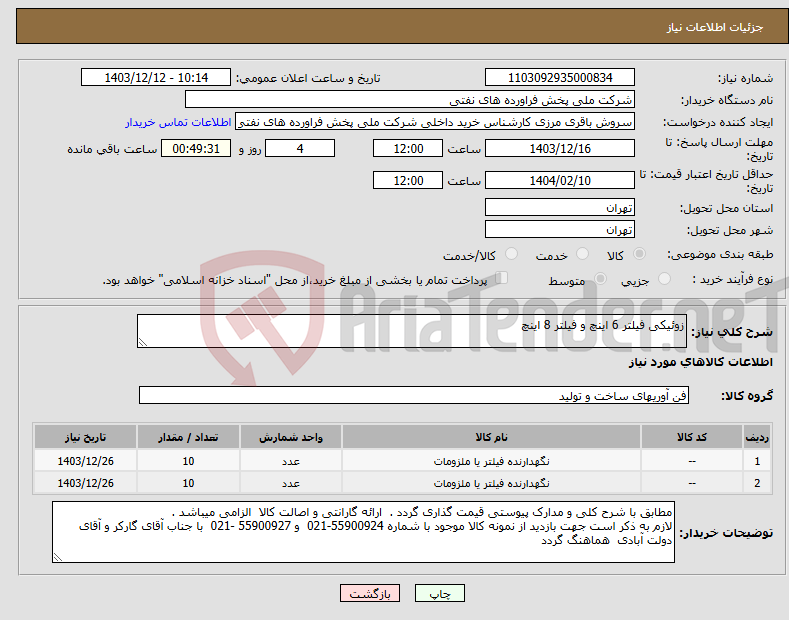The width and height of the screenshot is (789, 620).
Task: Click row 2 unit عدد cell
Action: click(x=291, y=483)
